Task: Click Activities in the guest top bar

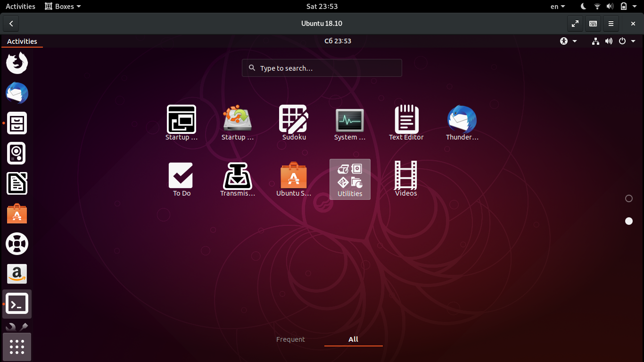Action: (22, 41)
